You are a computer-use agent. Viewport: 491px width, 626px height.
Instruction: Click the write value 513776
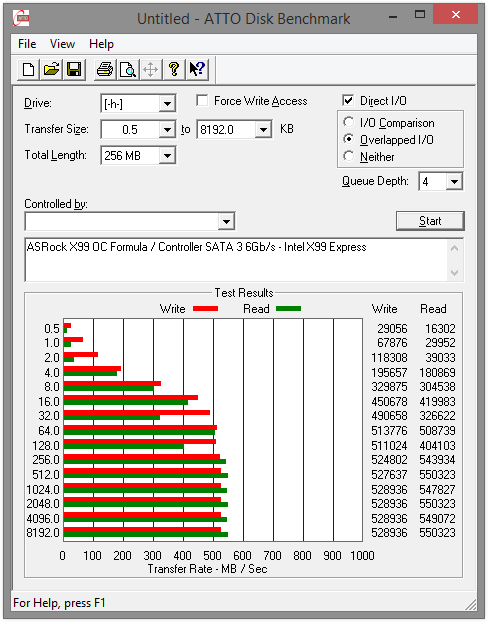point(389,431)
